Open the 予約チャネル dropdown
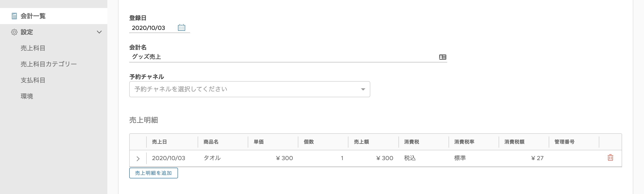Image resolution: width=644 pixels, height=194 pixels. 250,89
